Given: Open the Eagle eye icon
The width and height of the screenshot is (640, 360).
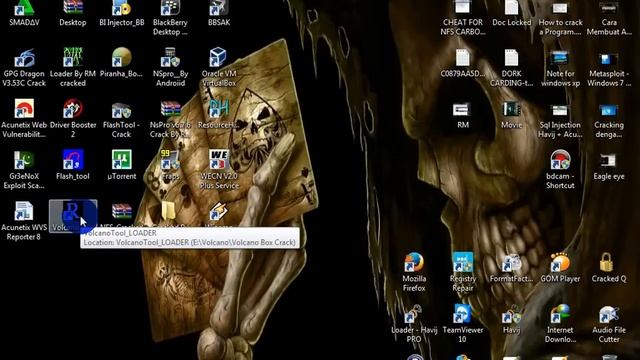Looking at the screenshot, I should (609, 160).
